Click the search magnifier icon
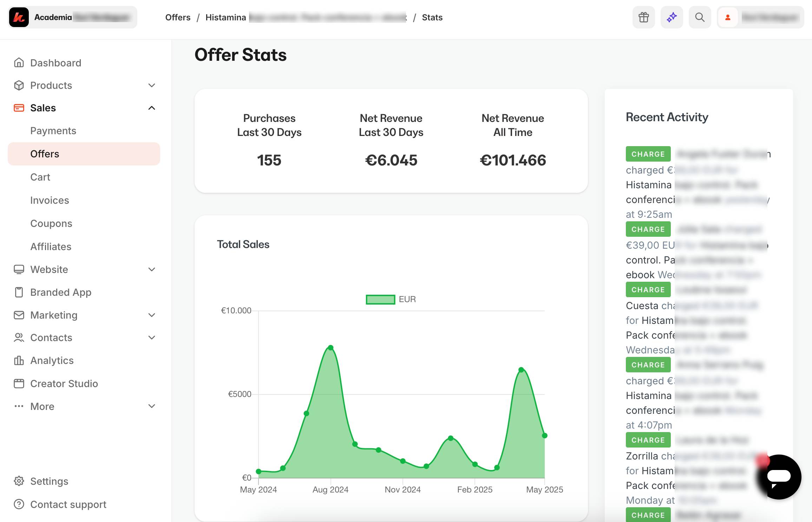812x522 pixels. tap(700, 17)
